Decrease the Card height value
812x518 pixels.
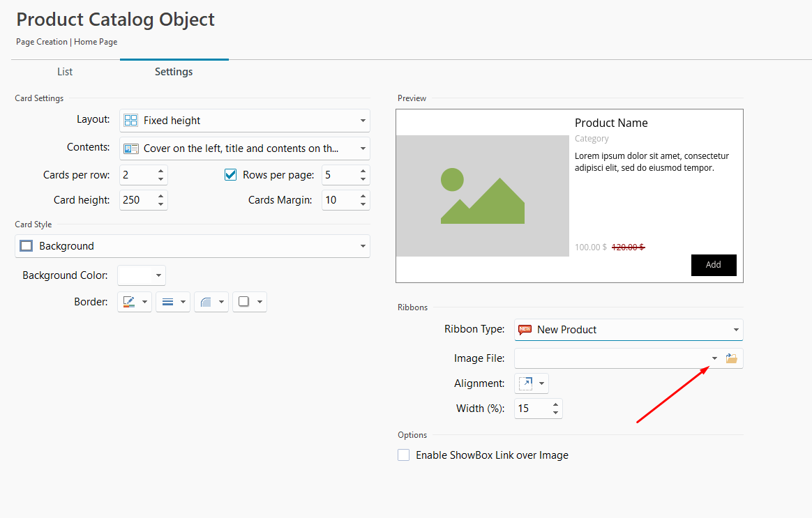pos(161,204)
